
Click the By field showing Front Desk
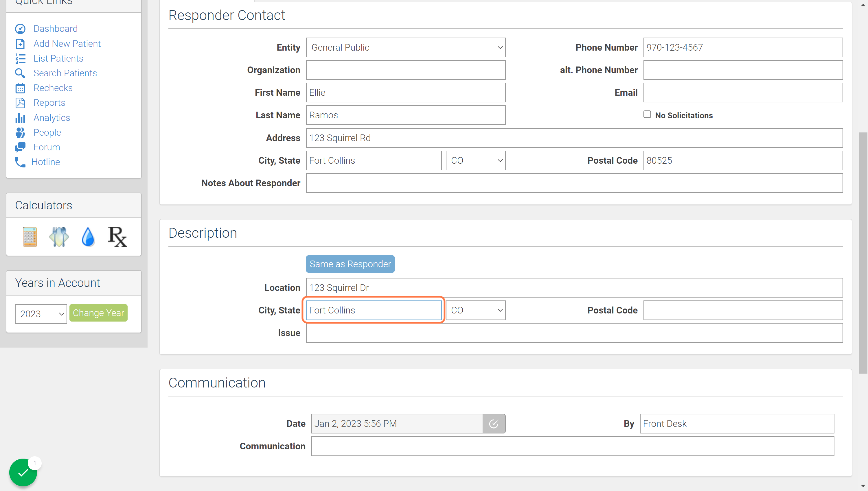coord(737,424)
